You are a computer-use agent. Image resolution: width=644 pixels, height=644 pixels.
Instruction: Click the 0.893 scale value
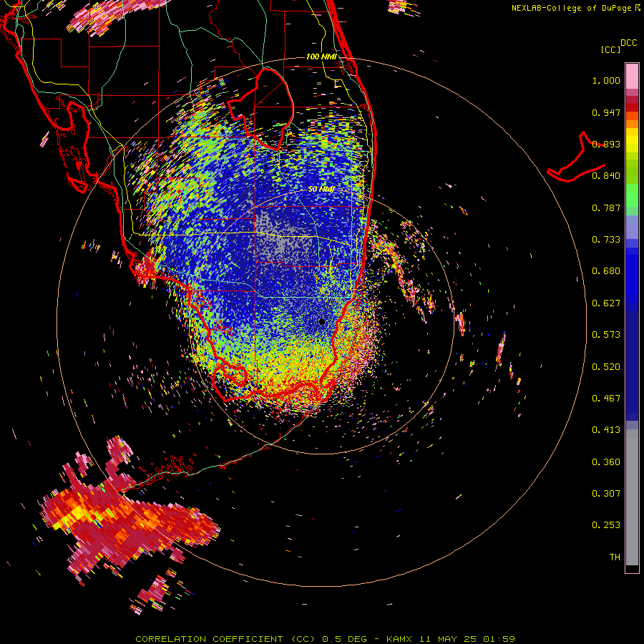606,144
